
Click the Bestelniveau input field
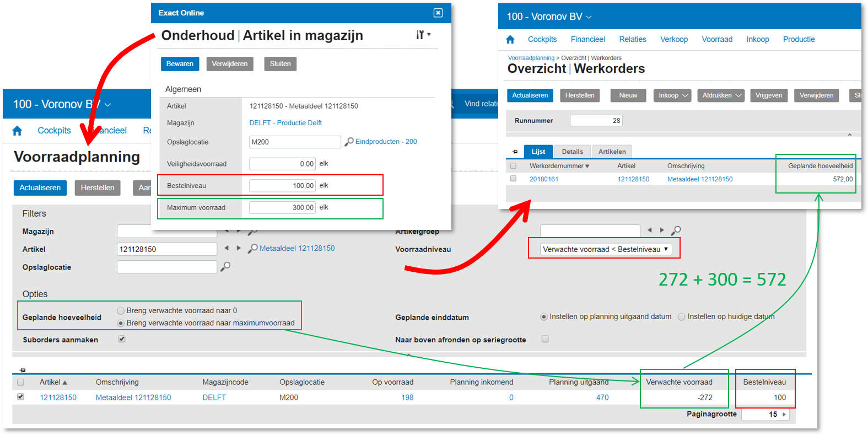coord(282,186)
